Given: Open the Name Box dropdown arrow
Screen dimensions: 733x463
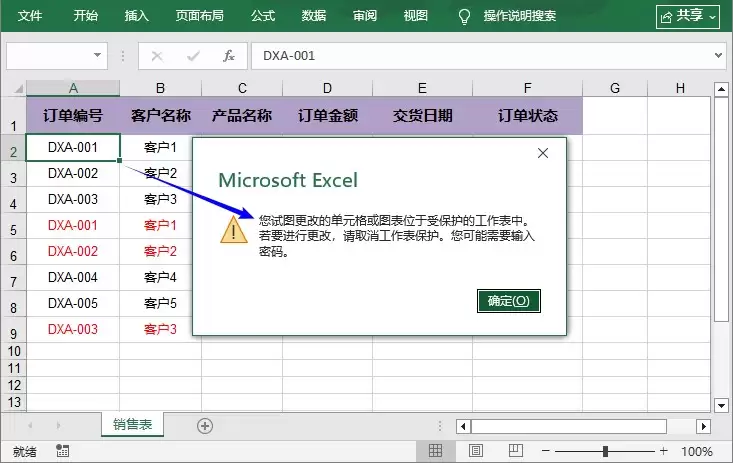Looking at the screenshot, I should point(97,55).
